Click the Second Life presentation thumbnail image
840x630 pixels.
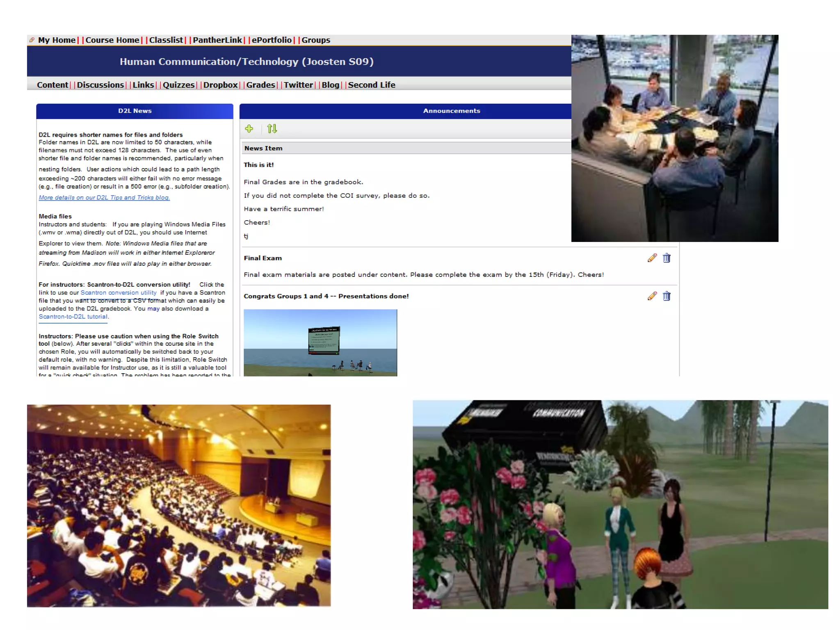(x=320, y=342)
